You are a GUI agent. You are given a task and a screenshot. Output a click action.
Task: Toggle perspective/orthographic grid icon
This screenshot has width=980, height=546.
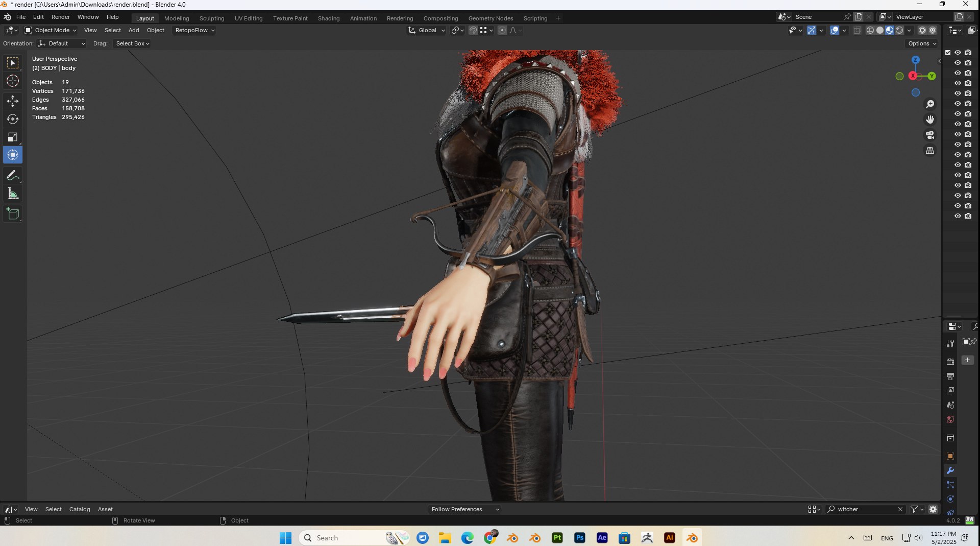click(930, 151)
